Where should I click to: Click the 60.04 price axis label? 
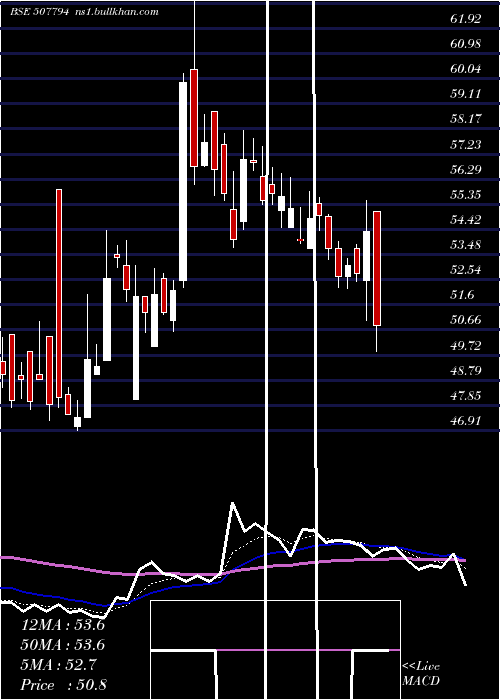tap(465, 69)
